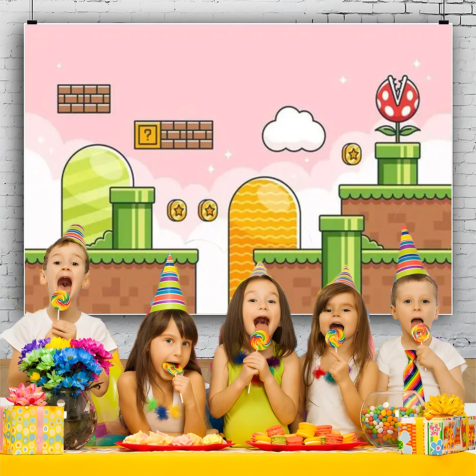The image size is (476, 476).
Task: Click the red plate of macarons
Action: (306, 437)
